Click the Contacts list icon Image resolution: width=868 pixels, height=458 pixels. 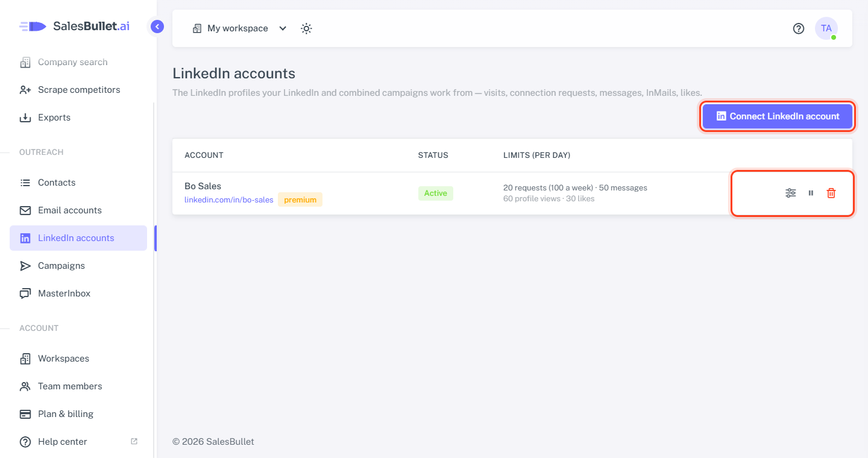point(25,183)
